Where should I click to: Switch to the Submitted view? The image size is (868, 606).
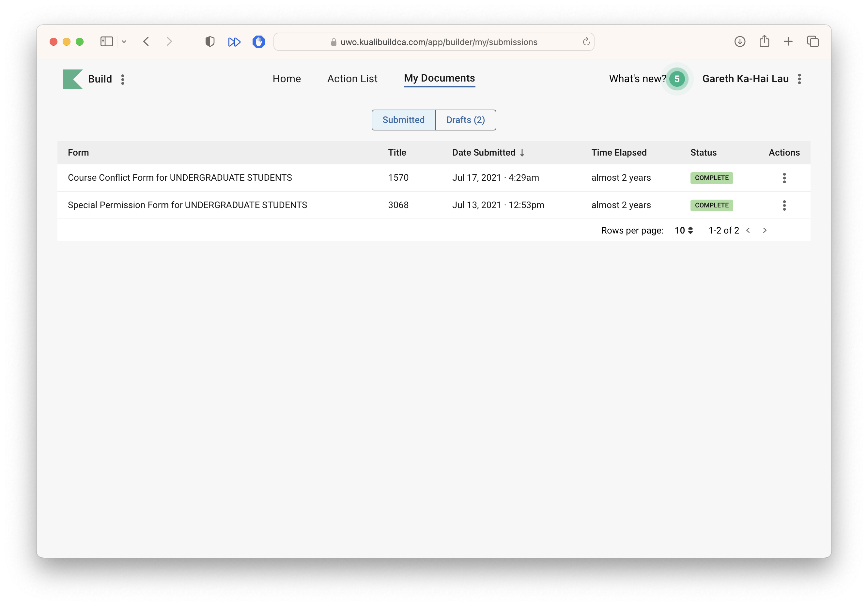coord(403,120)
